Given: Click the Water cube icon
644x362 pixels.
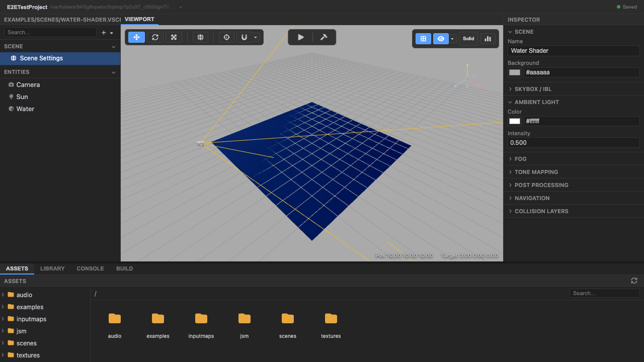Looking at the screenshot, I should [x=11, y=109].
